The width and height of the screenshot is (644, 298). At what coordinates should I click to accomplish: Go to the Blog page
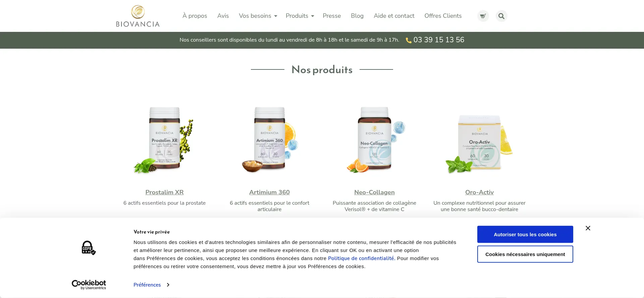click(x=357, y=16)
